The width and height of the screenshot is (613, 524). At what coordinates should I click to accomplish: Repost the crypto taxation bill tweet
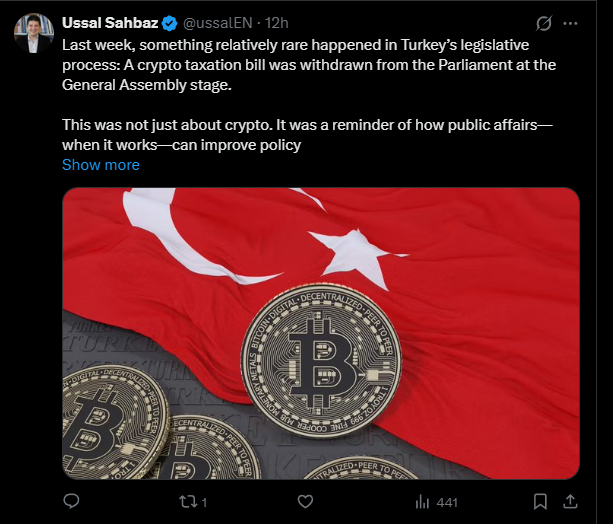point(187,500)
